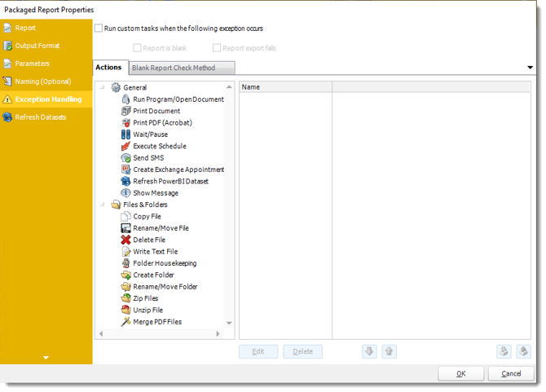Click the Unzip File icon
Viewport: 546px width, 392px height.
(125, 311)
